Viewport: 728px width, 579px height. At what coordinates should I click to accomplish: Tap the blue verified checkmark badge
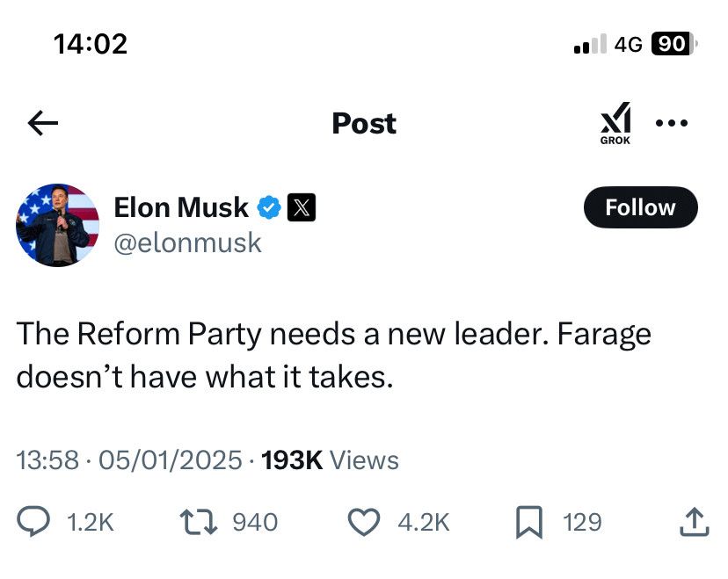click(x=268, y=208)
